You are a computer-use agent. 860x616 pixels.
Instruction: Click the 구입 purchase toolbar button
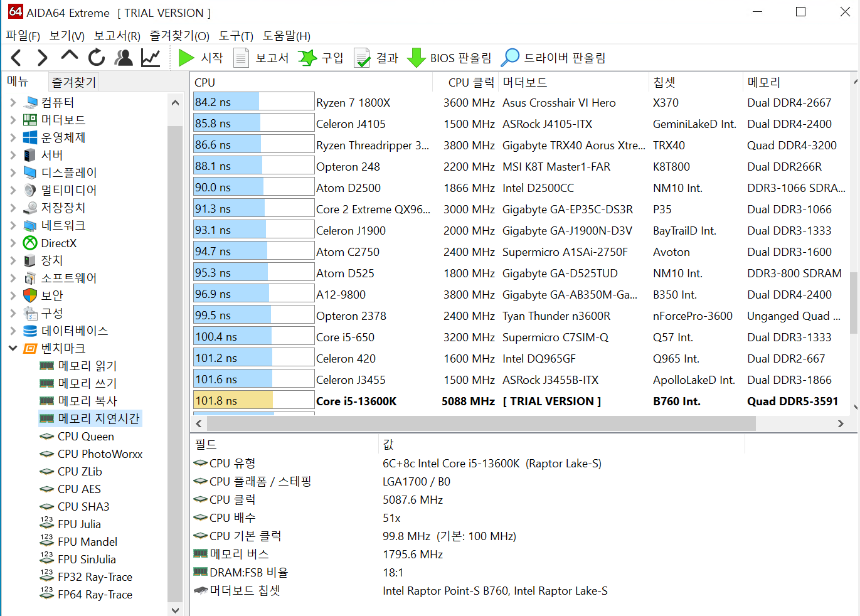coord(321,58)
